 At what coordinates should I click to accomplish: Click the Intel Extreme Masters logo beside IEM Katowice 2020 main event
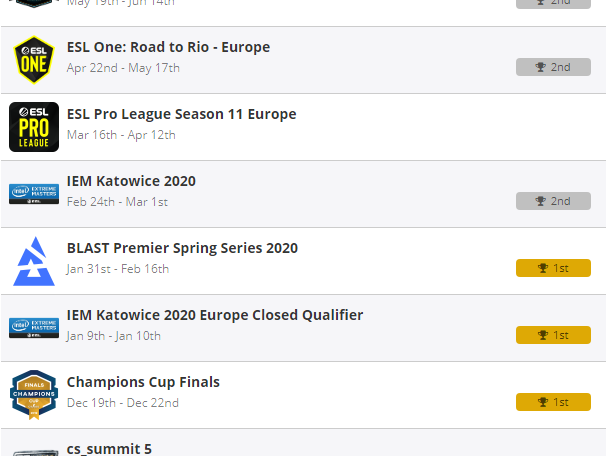click(x=33, y=193)
